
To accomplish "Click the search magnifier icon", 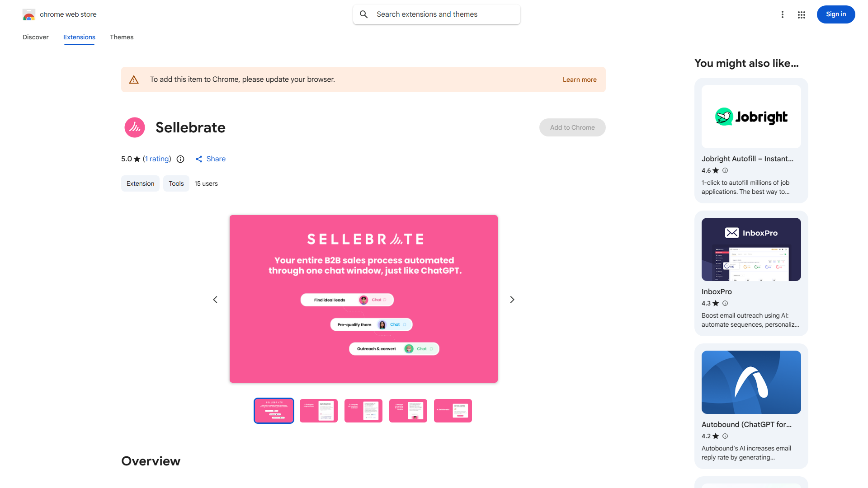I will click(x=364, y=14).
